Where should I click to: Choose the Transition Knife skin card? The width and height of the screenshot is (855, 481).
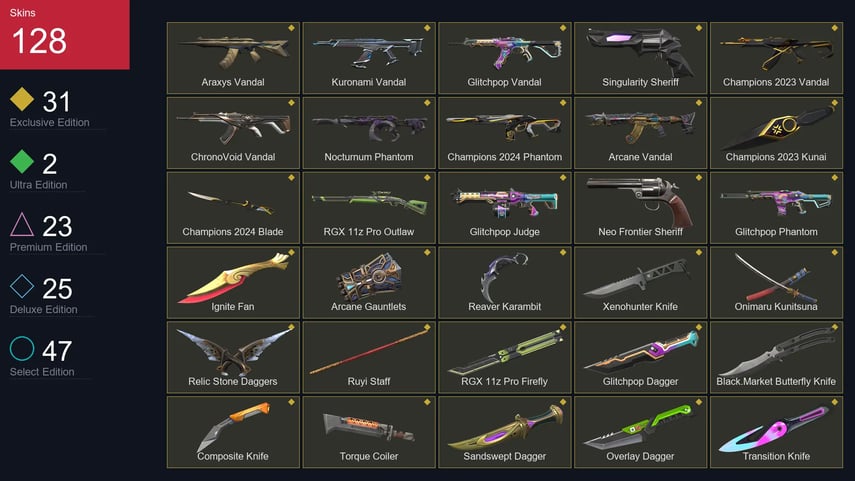tap(776, 432)
